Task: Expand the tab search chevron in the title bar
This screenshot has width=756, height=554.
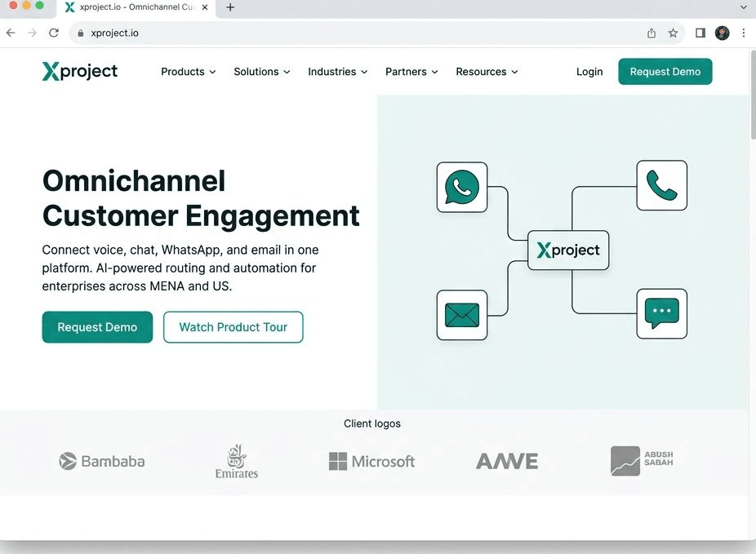Action: click(744, 7)
